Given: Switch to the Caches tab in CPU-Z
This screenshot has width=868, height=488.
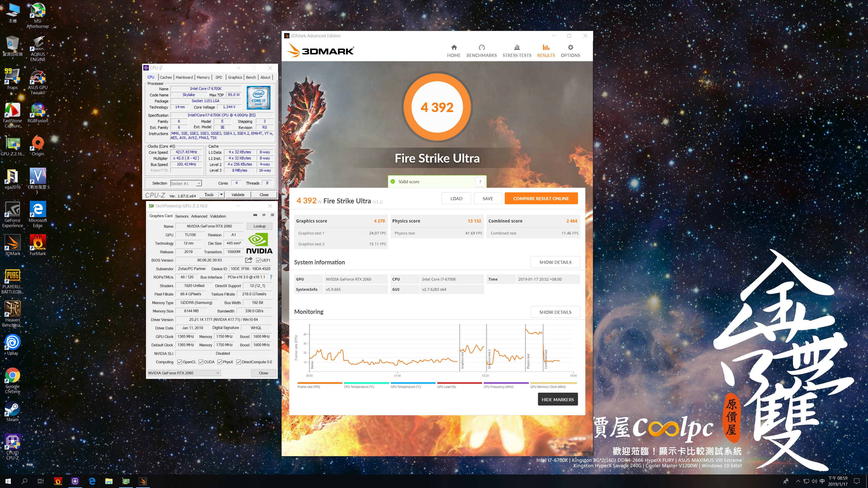Looking at the screenshot, I should tap(165, 77).
